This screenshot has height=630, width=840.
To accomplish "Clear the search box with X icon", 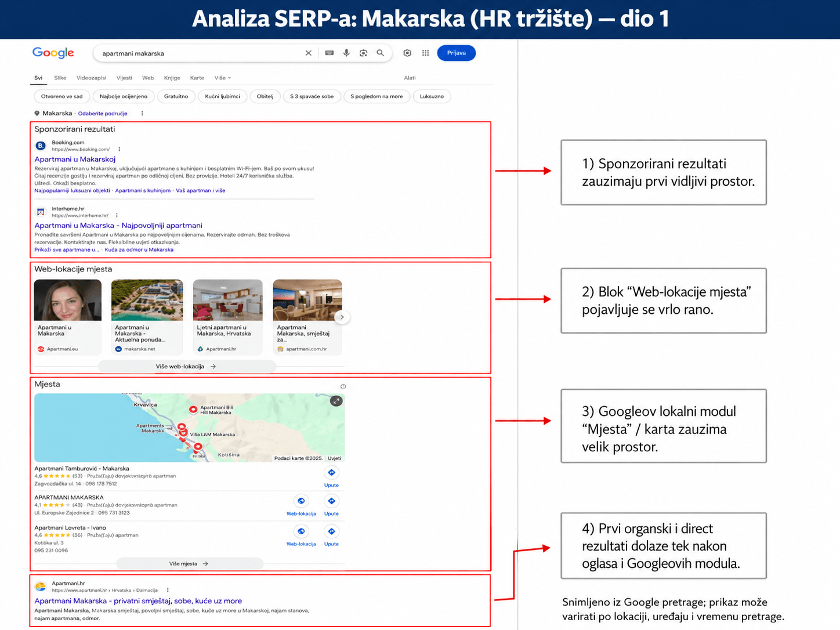I will click(x=309, y=53).
